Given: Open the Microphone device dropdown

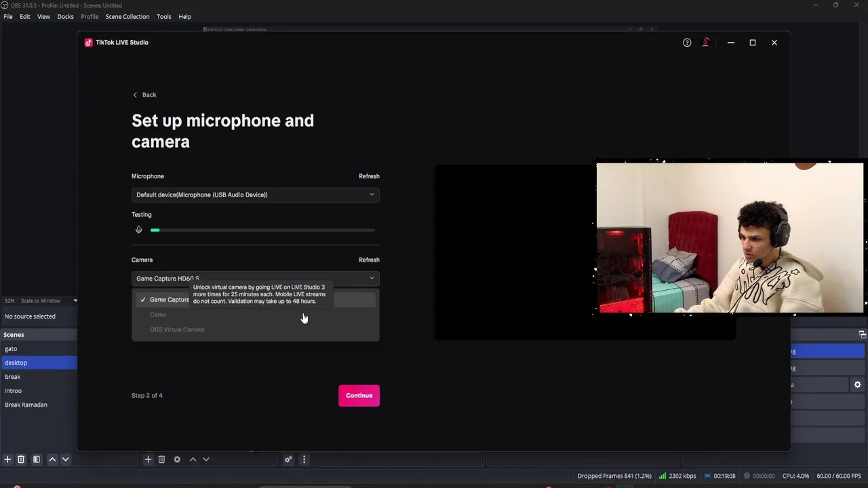Looking at the screenshot, I should pos(255,195).
